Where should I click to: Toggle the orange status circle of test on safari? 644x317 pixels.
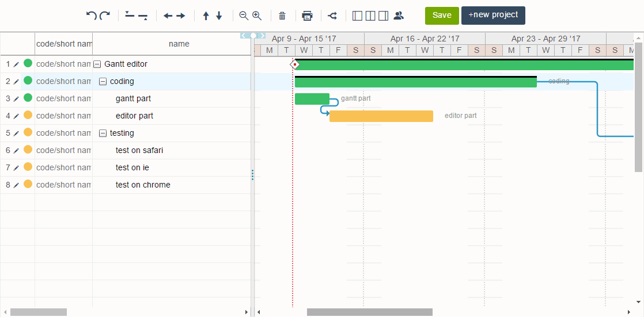(28, 149)
